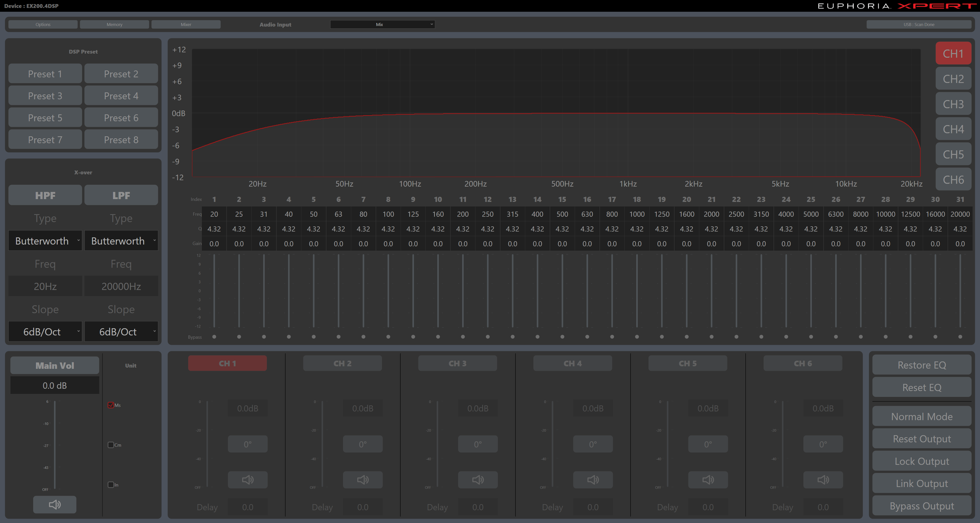Image resolution: width=980 pixels, height=523 pixels.
Task: Open the Memory menu
Action: 114,24
